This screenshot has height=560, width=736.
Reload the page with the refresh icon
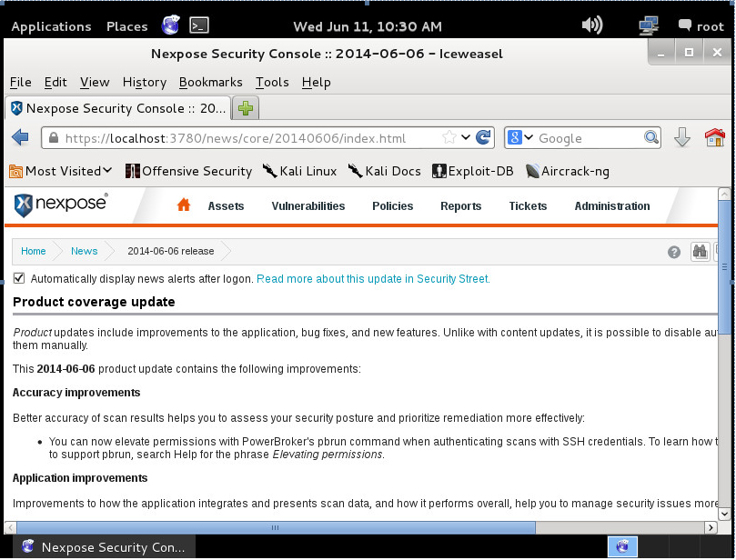tap(484, 138)
